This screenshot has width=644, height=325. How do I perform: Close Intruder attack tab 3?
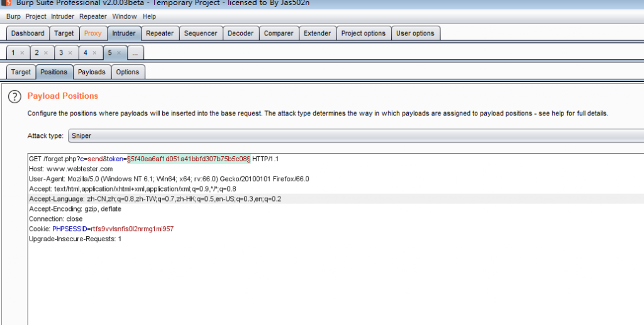[x=70, y=53]
